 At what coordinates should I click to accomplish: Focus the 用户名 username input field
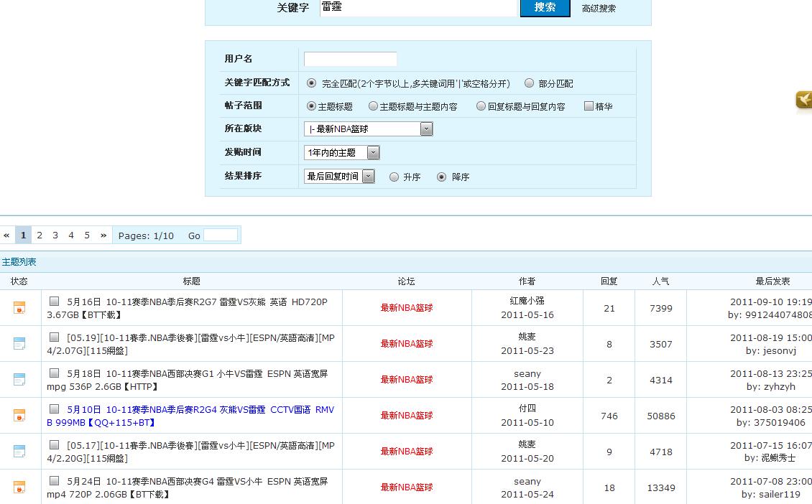350,59
